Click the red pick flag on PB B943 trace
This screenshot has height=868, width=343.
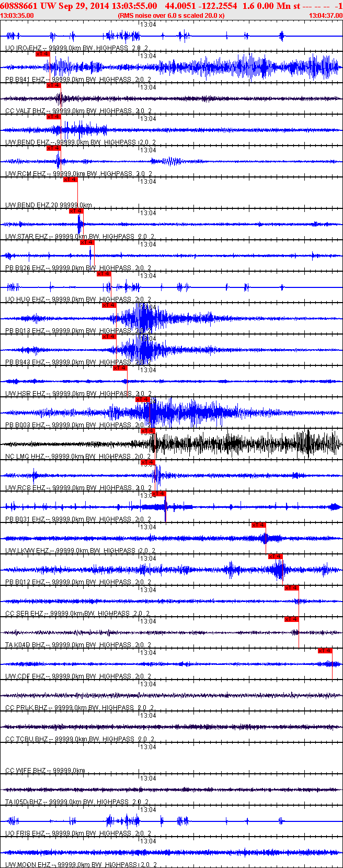pyautogui.click(x=109, y=337)
